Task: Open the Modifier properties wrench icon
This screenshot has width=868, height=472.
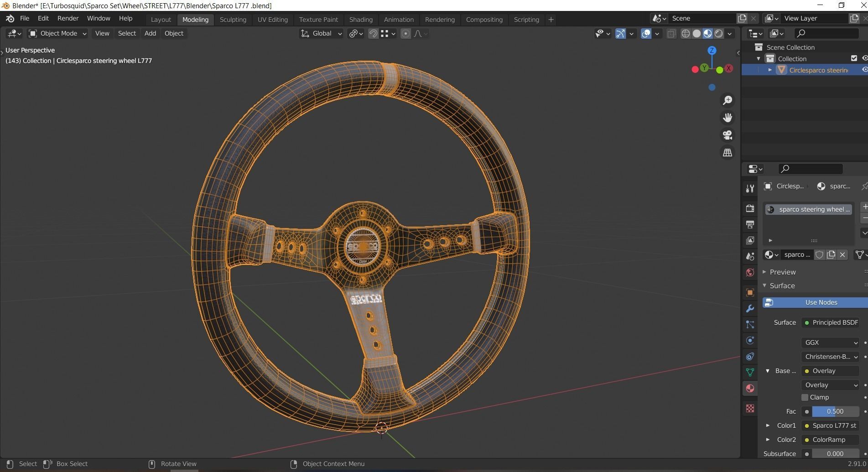Action: [750, 309]
